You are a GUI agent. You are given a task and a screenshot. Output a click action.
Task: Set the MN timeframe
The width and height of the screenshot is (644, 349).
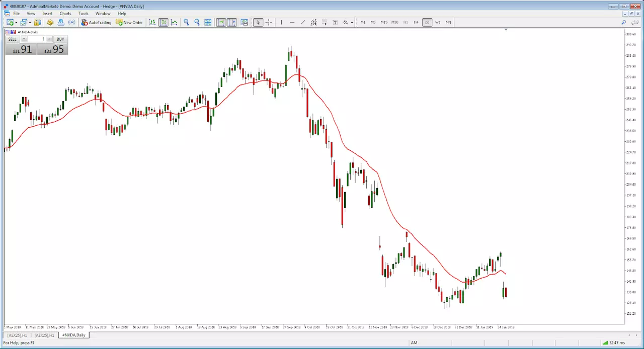point(448,22)
